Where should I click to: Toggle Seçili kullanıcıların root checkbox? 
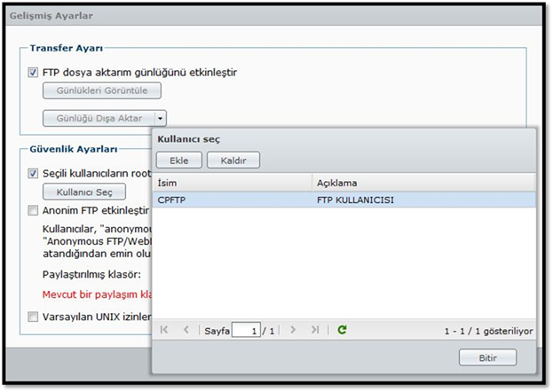(34, 174)
